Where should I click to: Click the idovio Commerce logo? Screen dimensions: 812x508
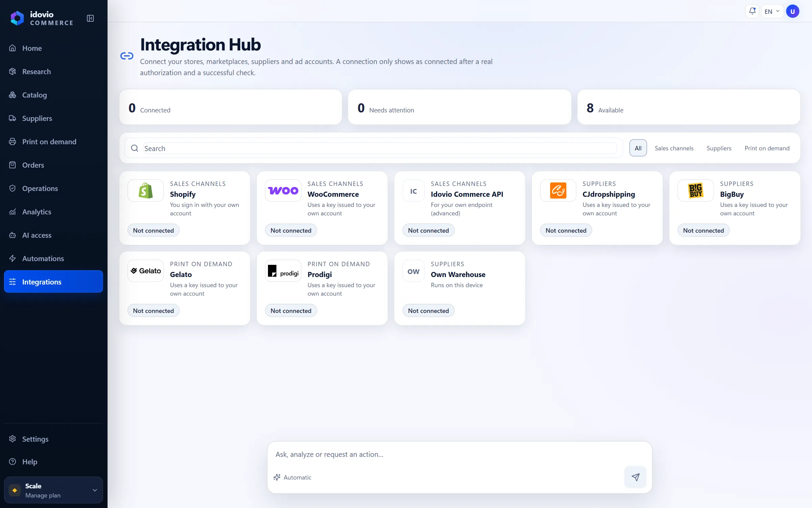click(x=41, y=18)
